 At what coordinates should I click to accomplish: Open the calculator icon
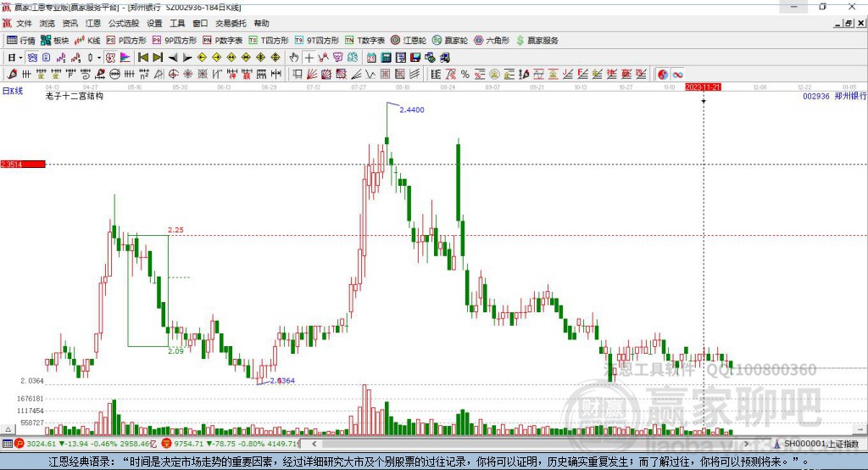(x=387, y=57)
